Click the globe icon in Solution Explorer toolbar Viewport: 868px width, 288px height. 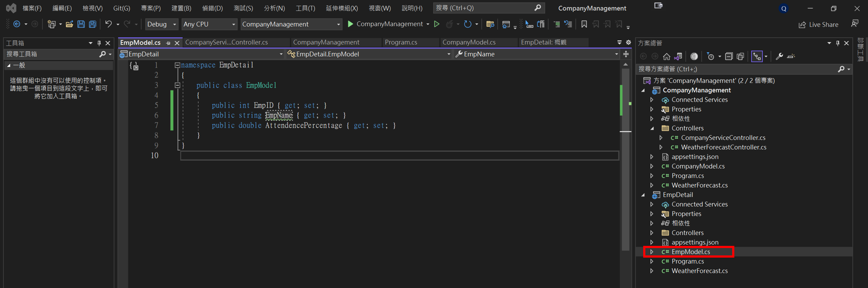(x=694, y=56)
